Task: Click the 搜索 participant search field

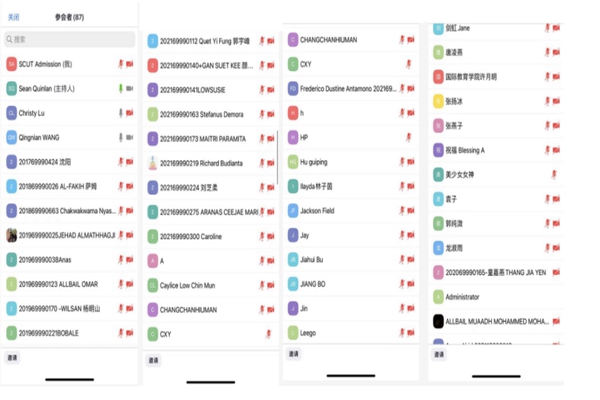Action: pyautogui.click(x=69, y=40)
